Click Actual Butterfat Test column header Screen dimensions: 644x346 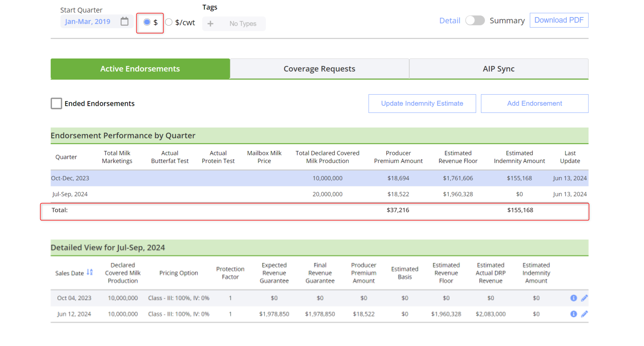coord(170,157)
